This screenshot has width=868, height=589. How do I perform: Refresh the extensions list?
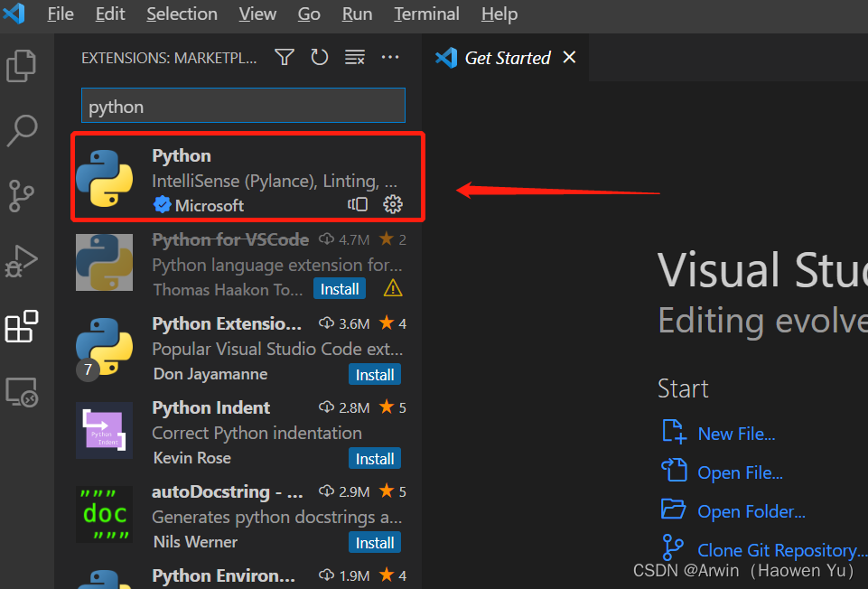tap(320, 57)
